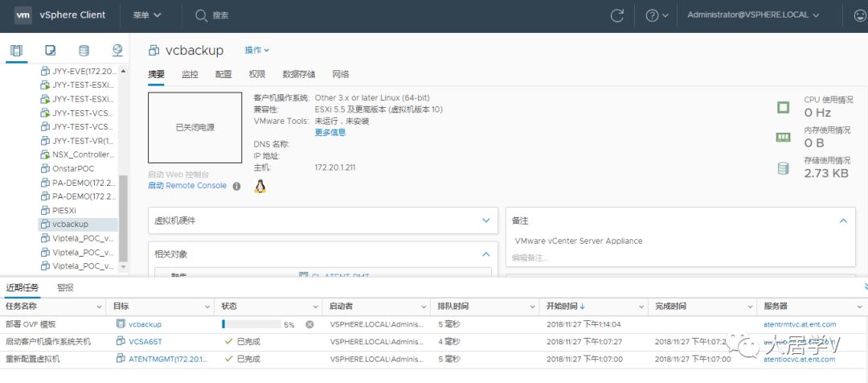Click the vm logo in header
This screenshot has width=868, height=383.
(23, 15)
